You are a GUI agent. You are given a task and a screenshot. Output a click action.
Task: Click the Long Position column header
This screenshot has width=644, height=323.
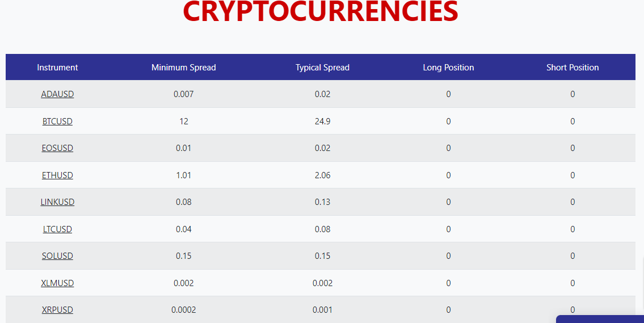pyautogui.click(x=448, y=68)
